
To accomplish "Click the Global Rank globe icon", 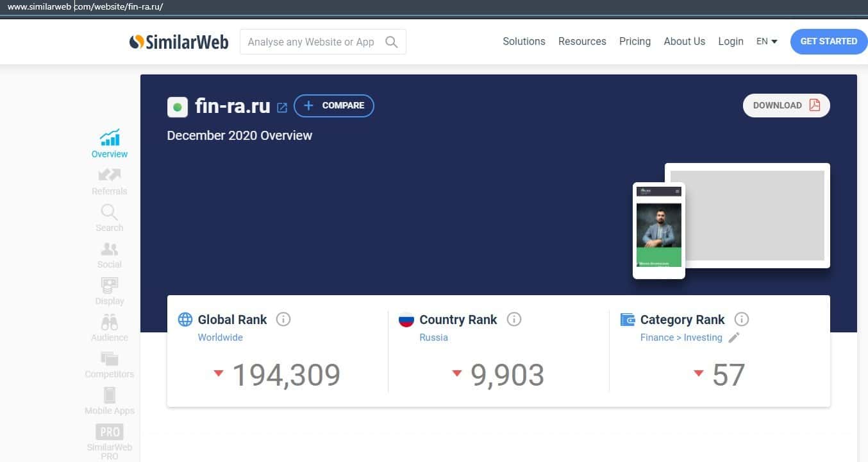I will (x=185, y=320).
